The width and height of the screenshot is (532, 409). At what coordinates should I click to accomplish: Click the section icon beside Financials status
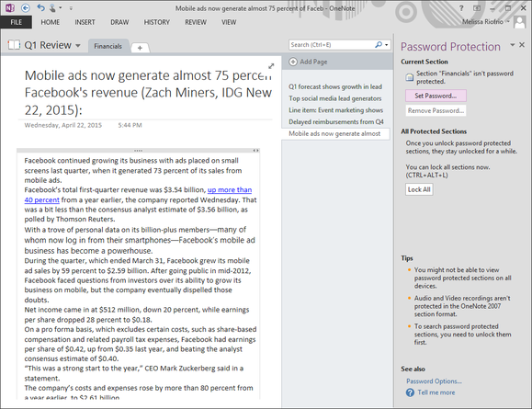point(410,77)
